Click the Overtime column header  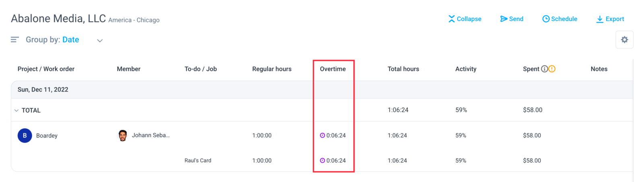coord(333,69)
